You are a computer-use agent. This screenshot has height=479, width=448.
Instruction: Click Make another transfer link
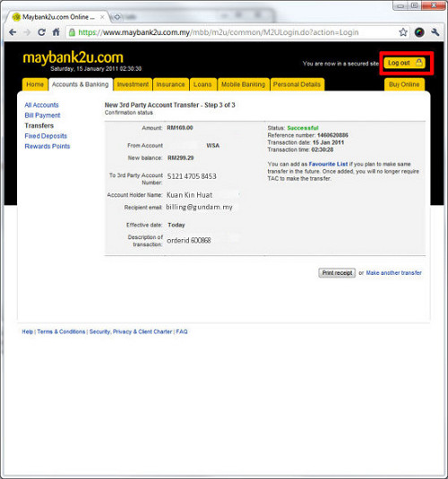click(x=394, y=273)
